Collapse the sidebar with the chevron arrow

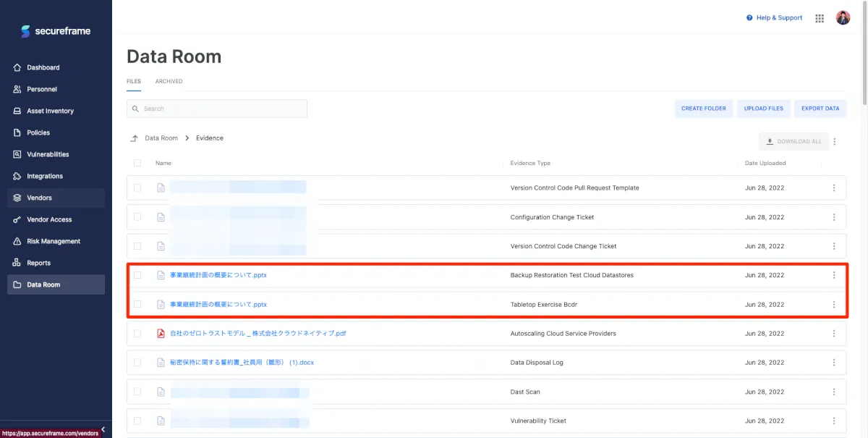point(103,429)
